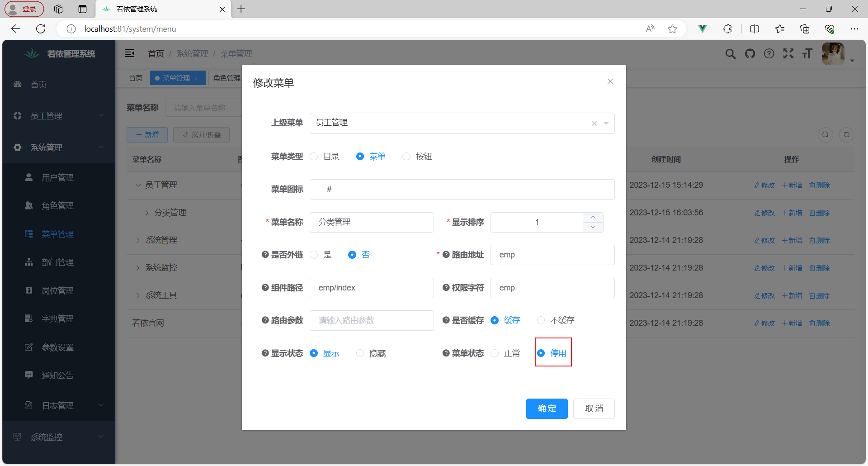Screen dimensions: 868x466
Task: Click the 路由地址 help icon
Action: click(446, 255)
